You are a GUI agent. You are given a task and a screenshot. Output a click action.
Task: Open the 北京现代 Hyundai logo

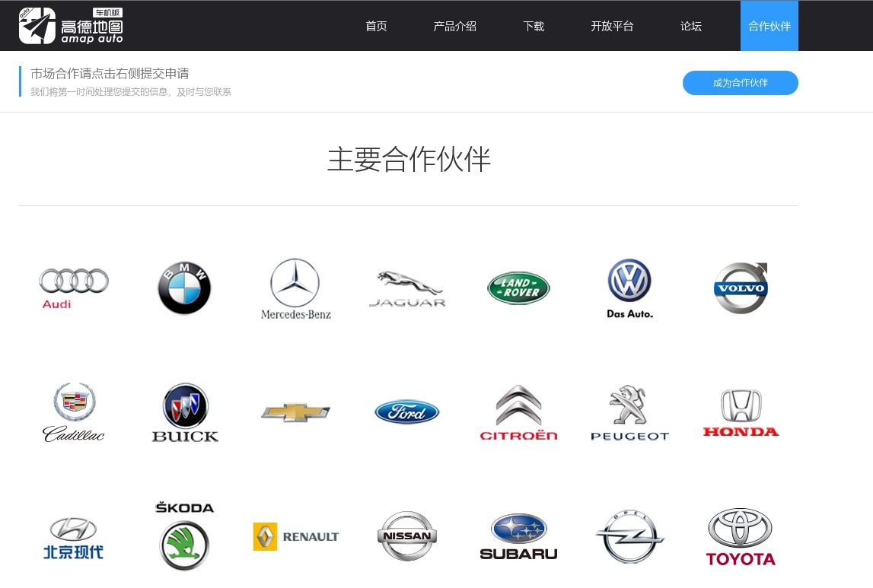tap(74, 538)
